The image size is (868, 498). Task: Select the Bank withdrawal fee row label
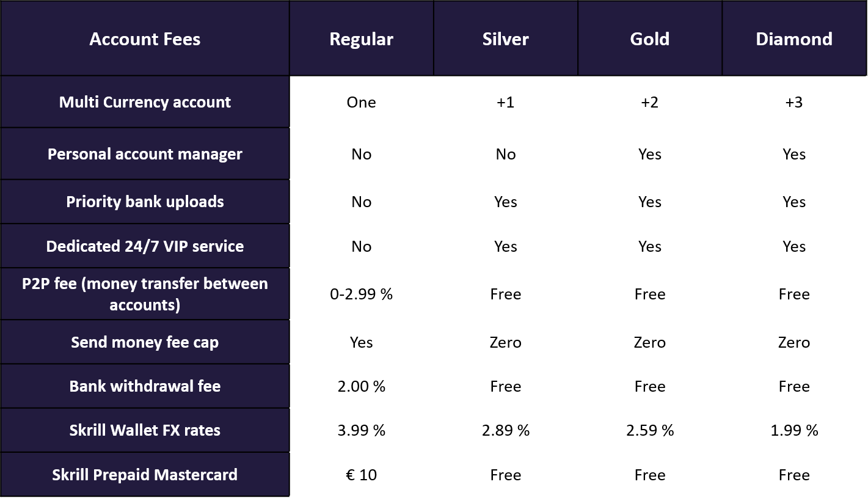click(145, 386)
